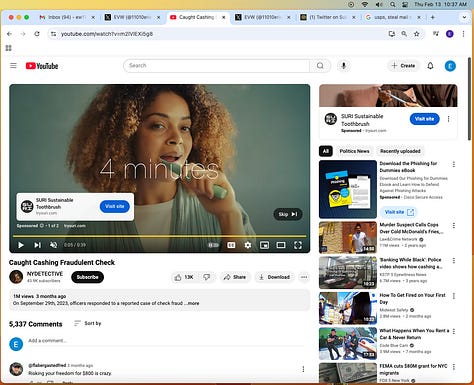
Task: Open the YouTube account avatar menu
Action: coord(450,66)
